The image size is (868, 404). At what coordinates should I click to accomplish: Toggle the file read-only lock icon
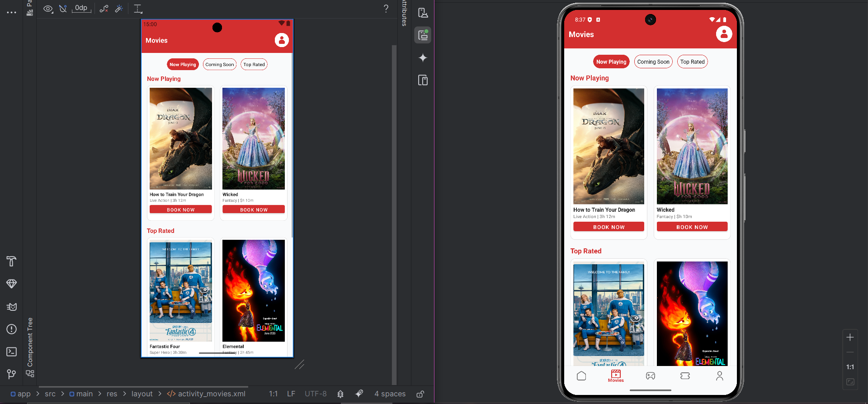point(420,394)
